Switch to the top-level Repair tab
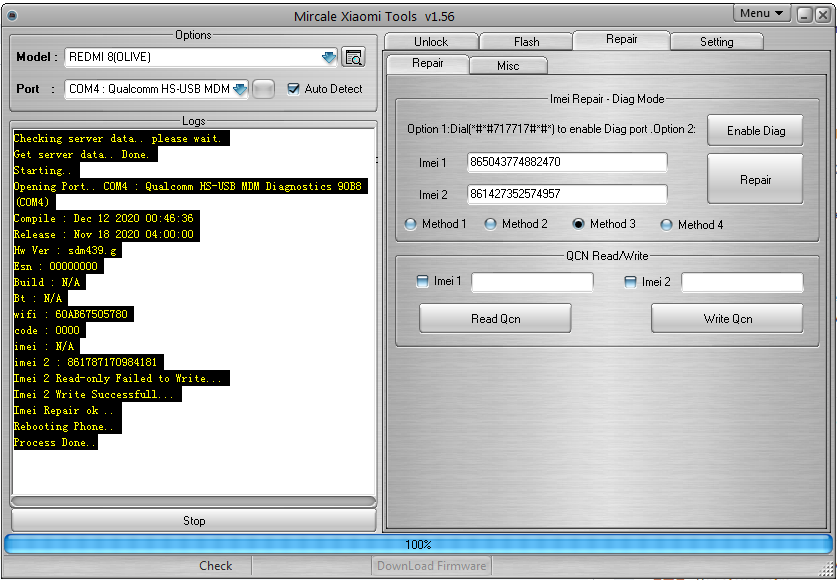The height and width of the screenshot is (580, 837). click(621, 39)
